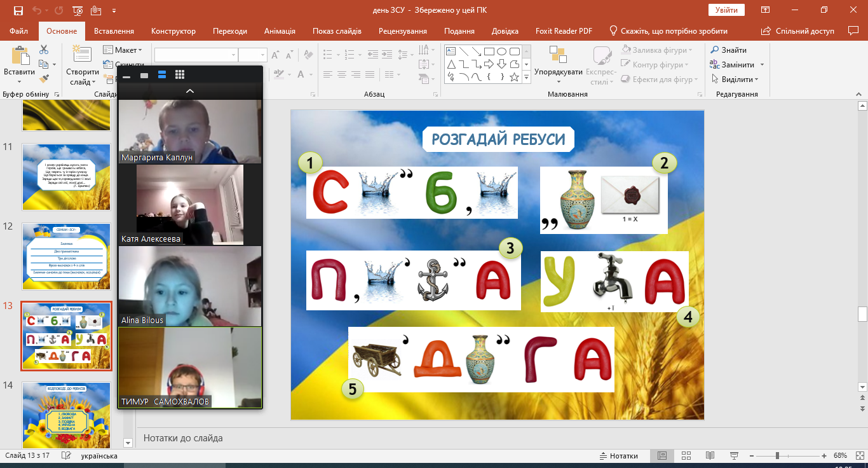The height and width of the screenshot is (468, 868).
Task: Open the Виділити selection dropdown
Action: [x=735, y=79]
